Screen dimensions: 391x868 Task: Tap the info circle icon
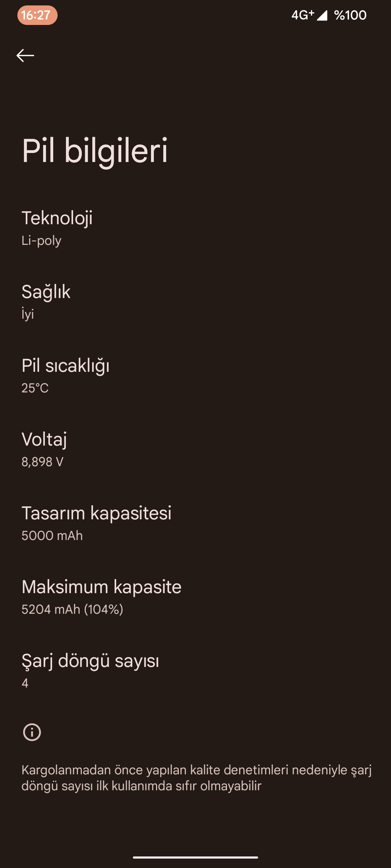32,732
